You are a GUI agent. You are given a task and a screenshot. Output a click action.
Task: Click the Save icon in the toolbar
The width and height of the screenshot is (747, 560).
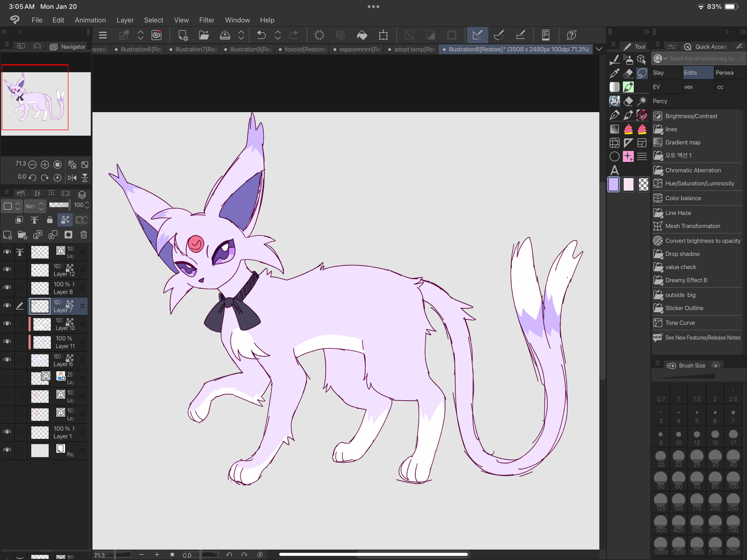click(x=225, y=35)
